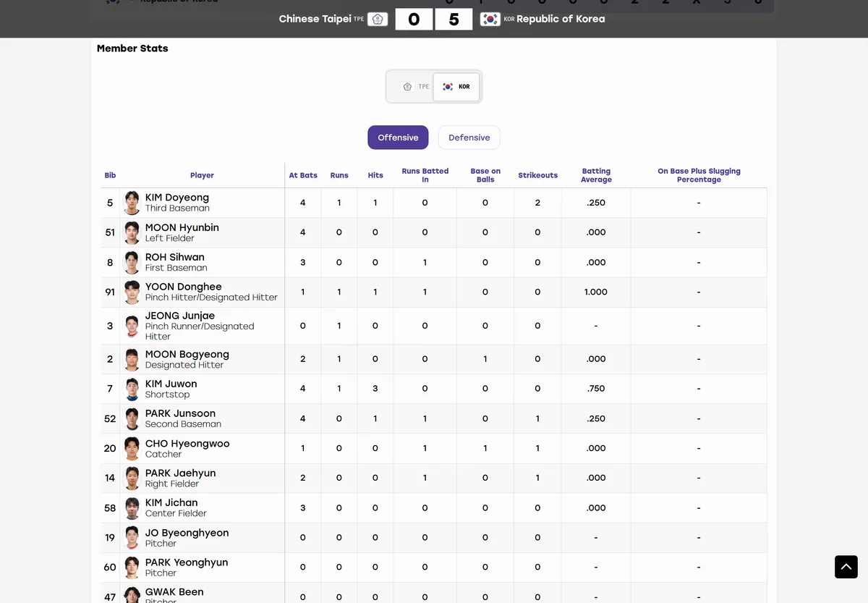Select the KOR team toggle
Image resolution: width=868 pixels, height=603 pixels.
(x=456, y=87)
